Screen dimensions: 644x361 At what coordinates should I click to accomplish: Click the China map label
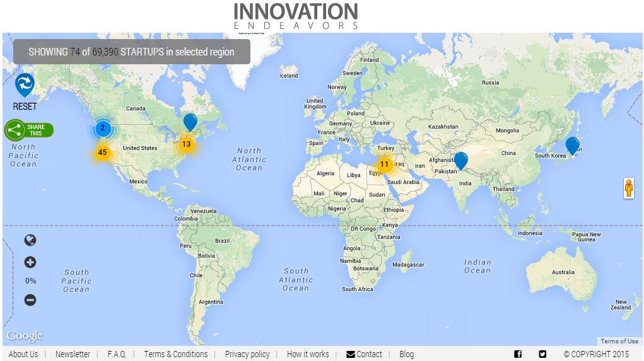(508, 154)
